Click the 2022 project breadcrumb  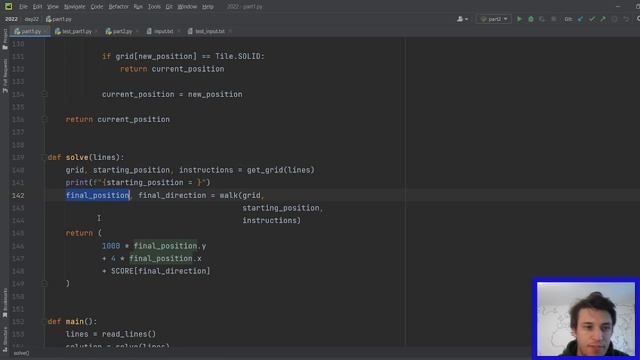(x=11, y=19)
